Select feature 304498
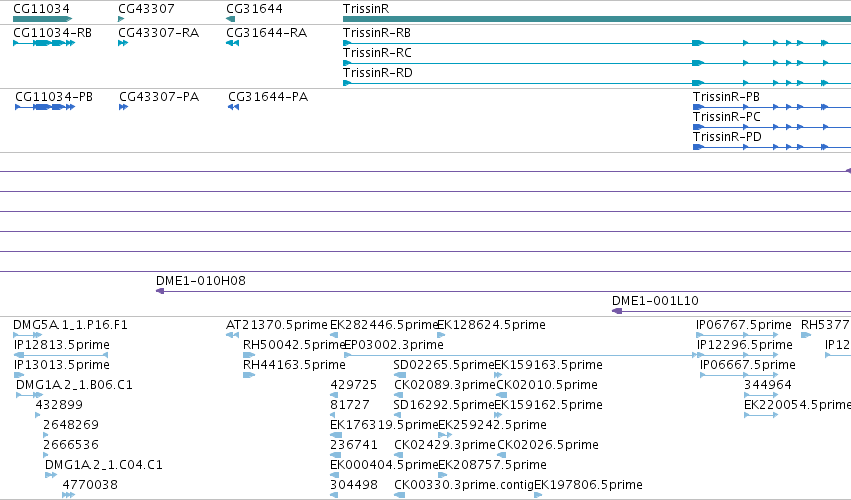This screenshot has height=500, width=851. pyautogui.click(x=354, y=485)
